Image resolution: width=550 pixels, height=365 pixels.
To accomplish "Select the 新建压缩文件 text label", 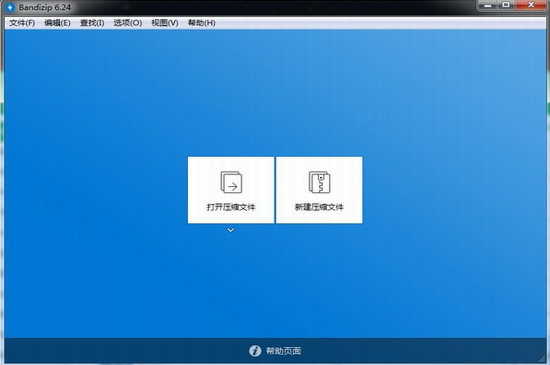I will [x=319, y=207].
